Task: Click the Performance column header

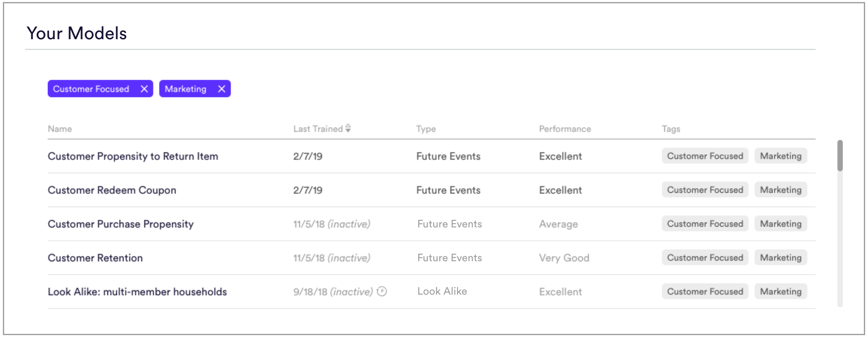Action: pos(565,129)
